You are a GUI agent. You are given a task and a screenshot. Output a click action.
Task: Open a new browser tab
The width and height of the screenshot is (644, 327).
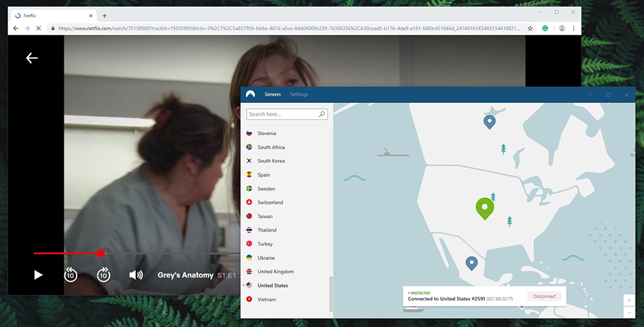(104, 15)
